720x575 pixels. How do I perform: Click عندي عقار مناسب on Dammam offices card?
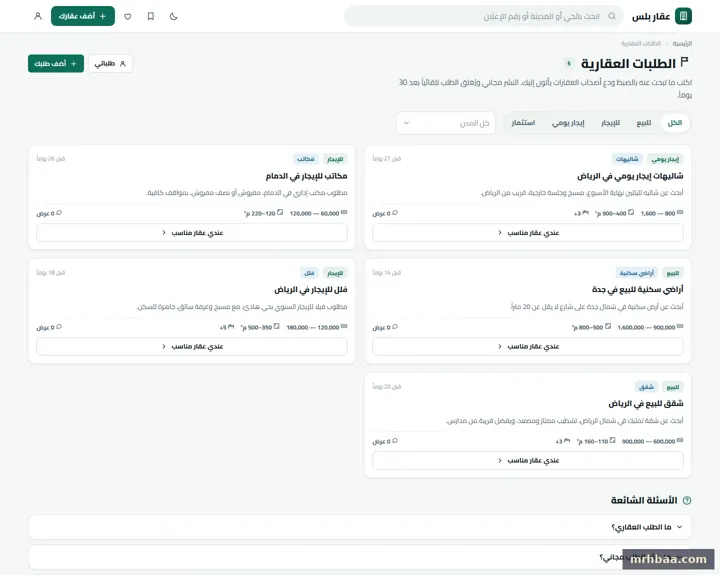(192, 233)
